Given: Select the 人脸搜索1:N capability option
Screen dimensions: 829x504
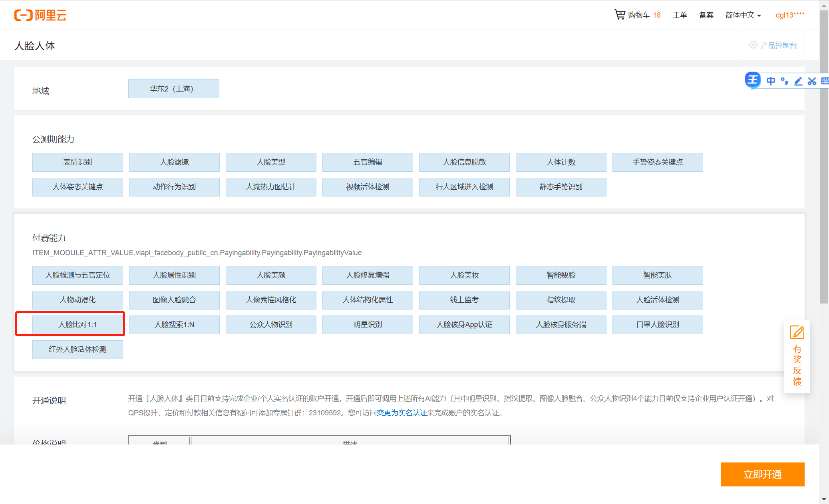Looking at the screenshot, I should coord(174,325).
